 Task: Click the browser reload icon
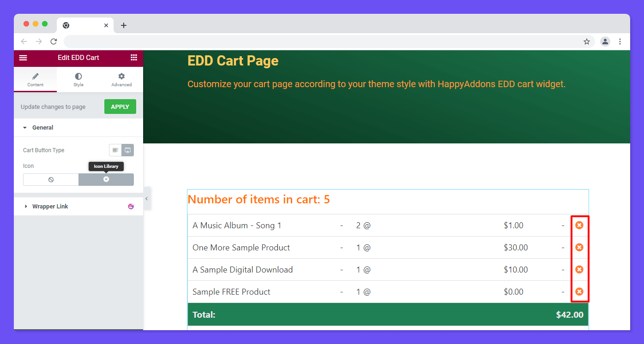point(54,42)
